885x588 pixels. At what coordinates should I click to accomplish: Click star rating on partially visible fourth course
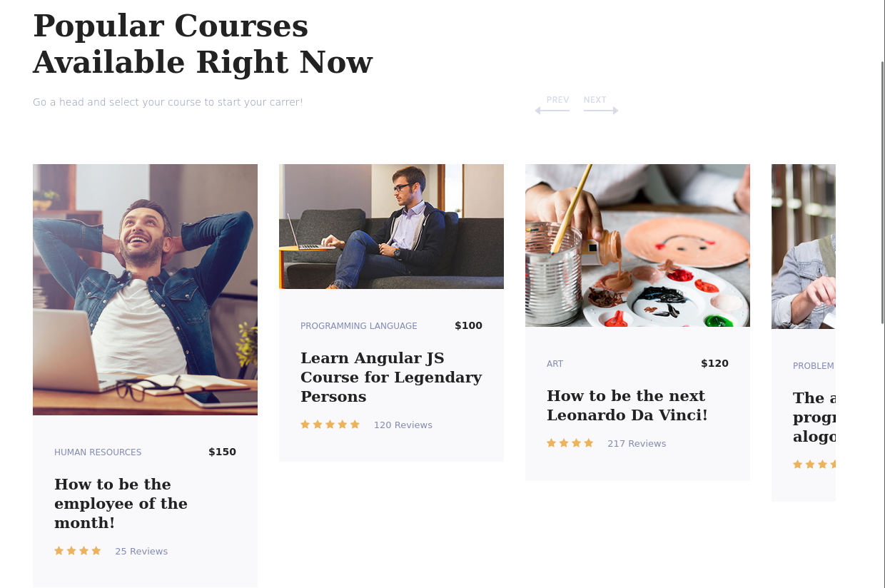(x=814, y=465)
